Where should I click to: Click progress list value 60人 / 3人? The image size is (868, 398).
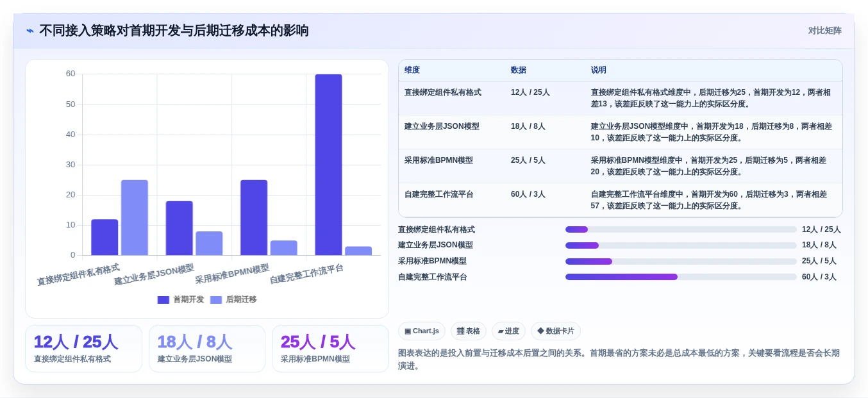[x=819, y=277]
